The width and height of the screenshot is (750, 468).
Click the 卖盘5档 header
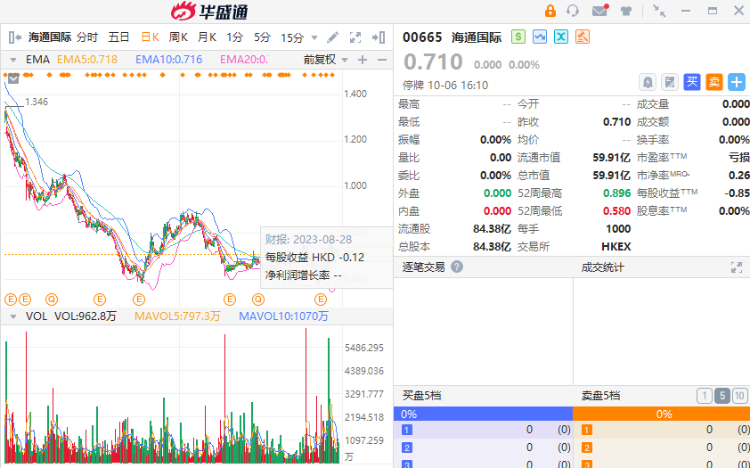point(600,396)
